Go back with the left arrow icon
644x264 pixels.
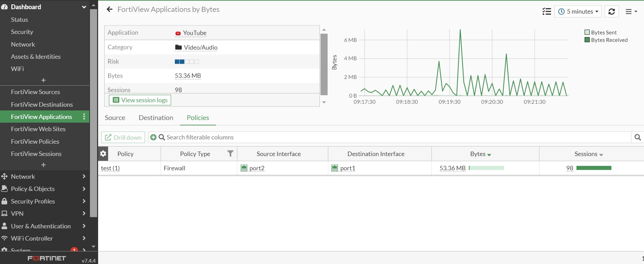pos(109,10)
